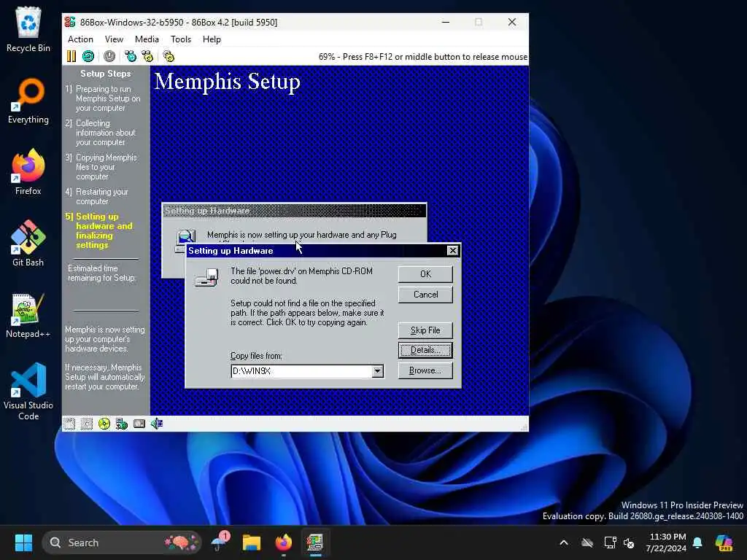This screenshot has width=747, height=560.
Task: Click the taskbar Search box
Action: coord(122,542)
